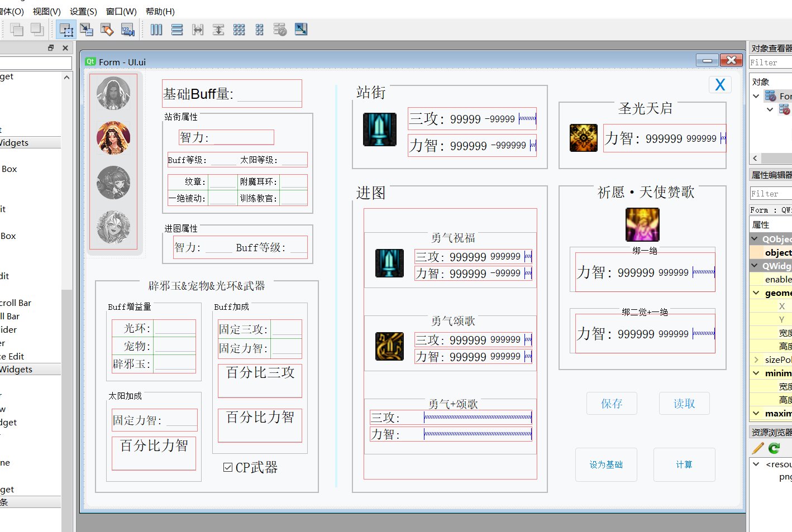
Task: Select the Edit Widgets mode tool
Action: pyautogui.click(x=66, y=30)
